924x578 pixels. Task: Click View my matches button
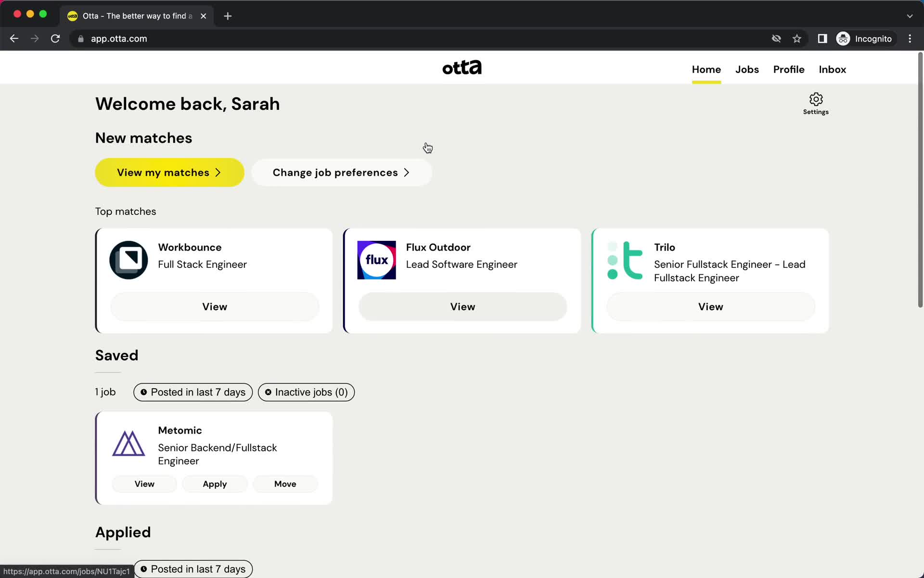pos(169,172)
